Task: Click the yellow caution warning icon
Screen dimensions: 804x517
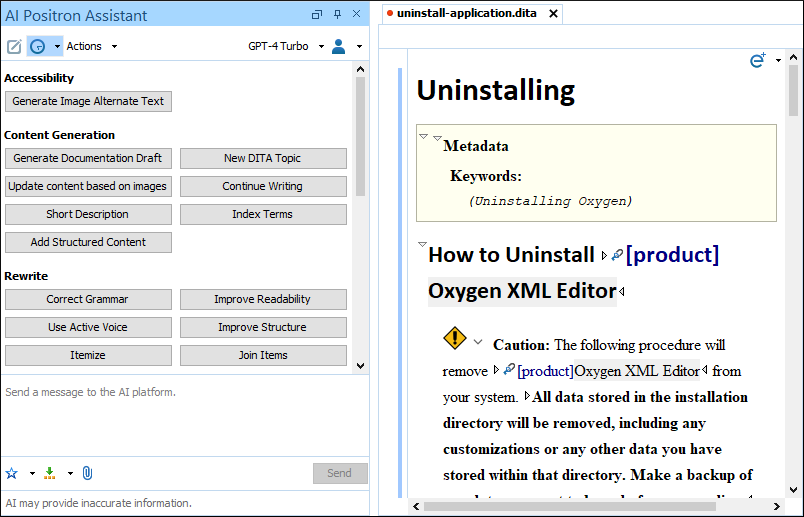Action: (454, 338)
